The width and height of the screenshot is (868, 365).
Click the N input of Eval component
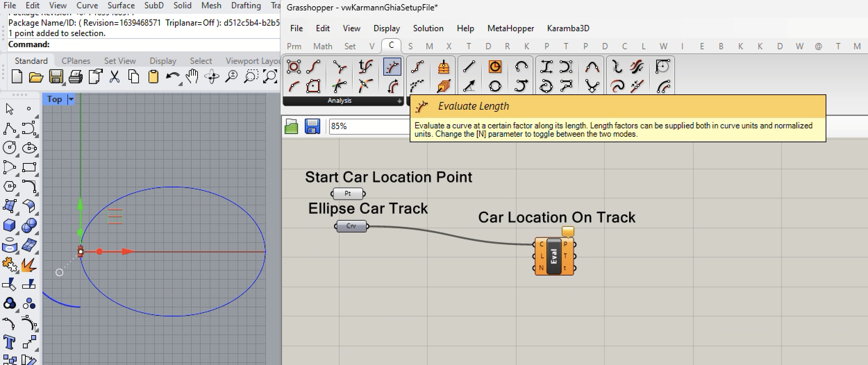541,268
